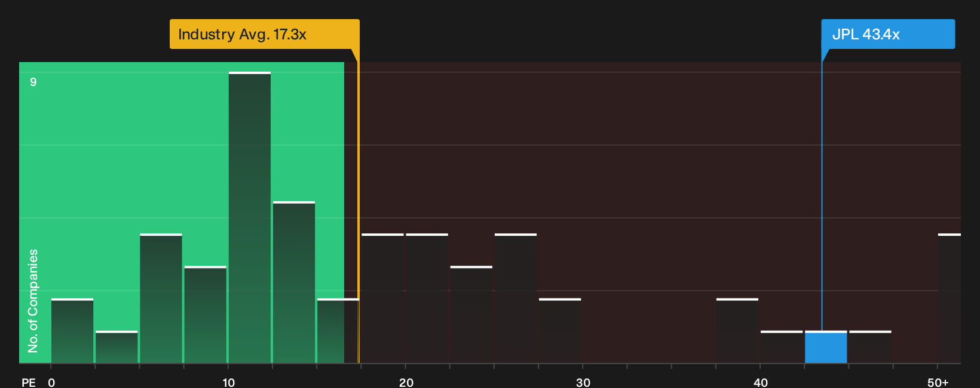980x388 pixels.
Task: Click the PE axis label
Action: (29, 383)
